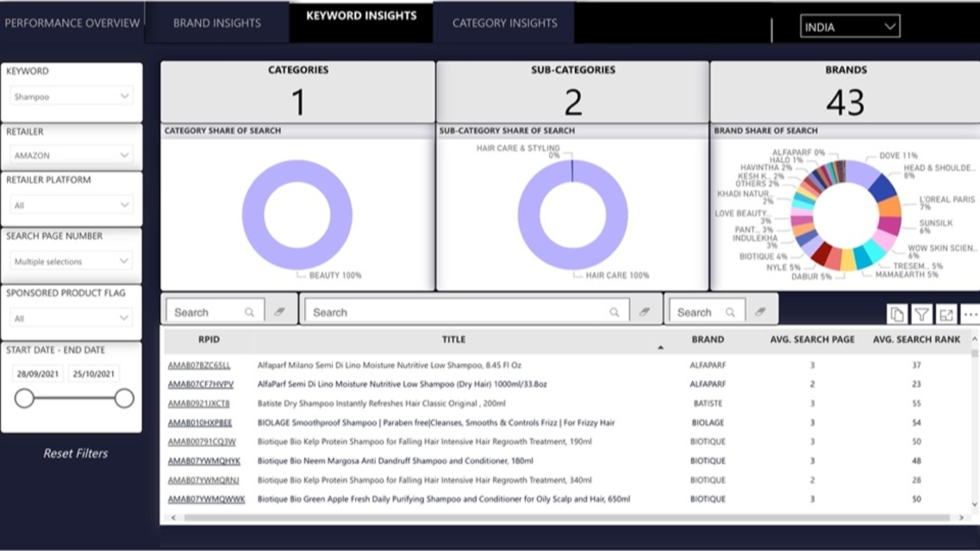Sort table by RPID column header
980x551 pixels.
click(x=209, y=339)
